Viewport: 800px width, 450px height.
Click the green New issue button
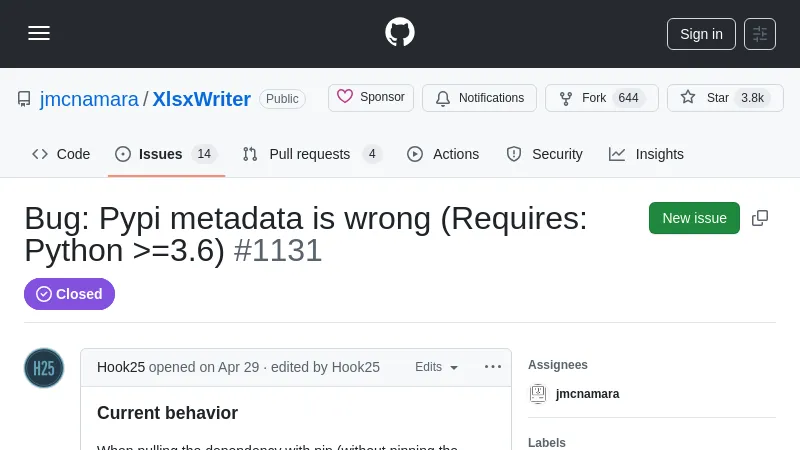(x=694, y=218)
